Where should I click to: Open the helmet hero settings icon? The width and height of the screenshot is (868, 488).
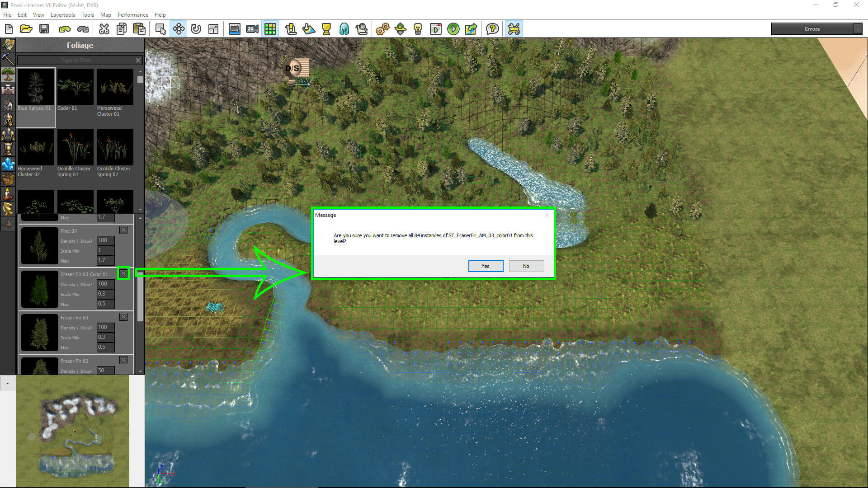coord(344,29)
